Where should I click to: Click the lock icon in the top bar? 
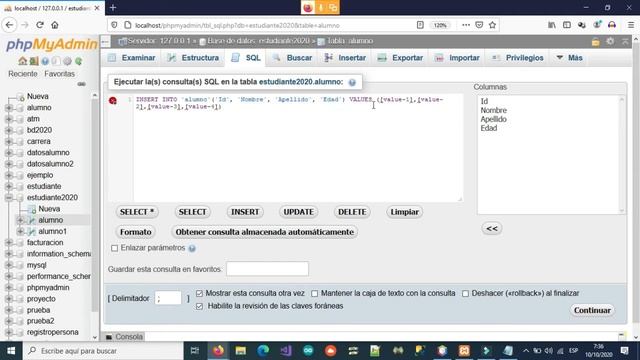tap(596, 41)
